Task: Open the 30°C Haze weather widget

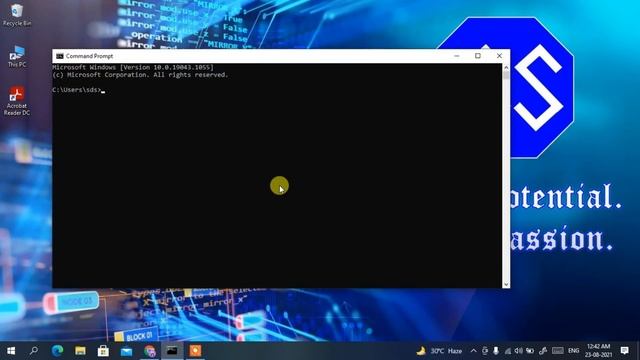Action: pyautogui.click(x=439, y=351)
